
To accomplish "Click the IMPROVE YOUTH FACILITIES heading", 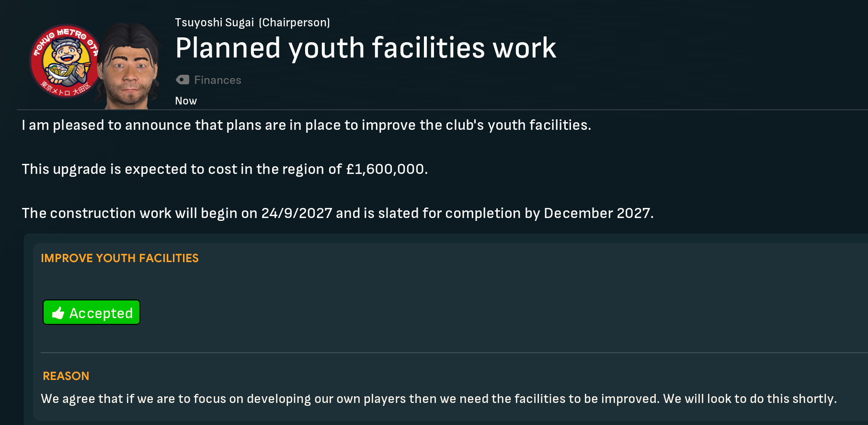I will (x=120, y=258).
